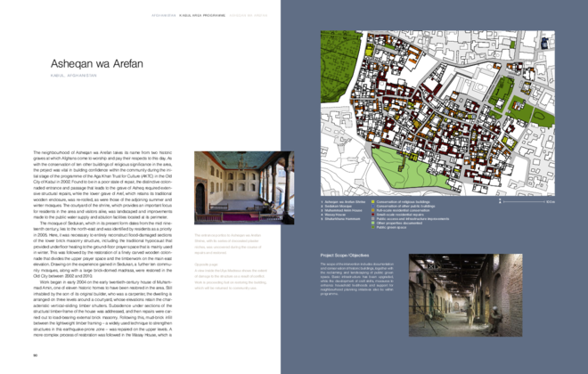The image size is (588, 374).
Task: Click the grey swatch for public access improvements
Action: [372, 219]
